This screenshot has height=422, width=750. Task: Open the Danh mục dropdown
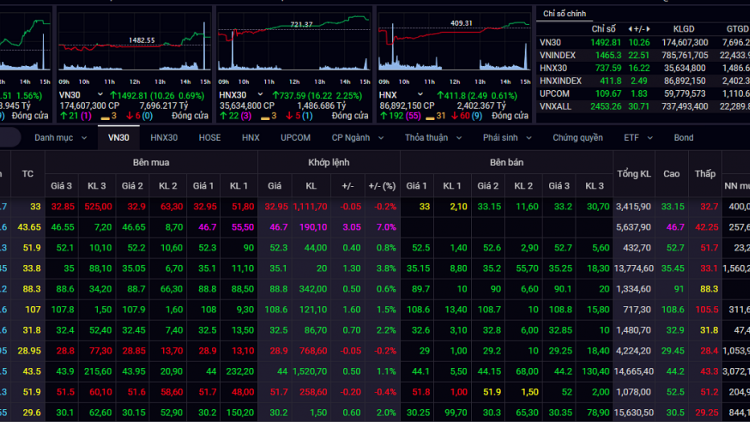pos(59,137)
